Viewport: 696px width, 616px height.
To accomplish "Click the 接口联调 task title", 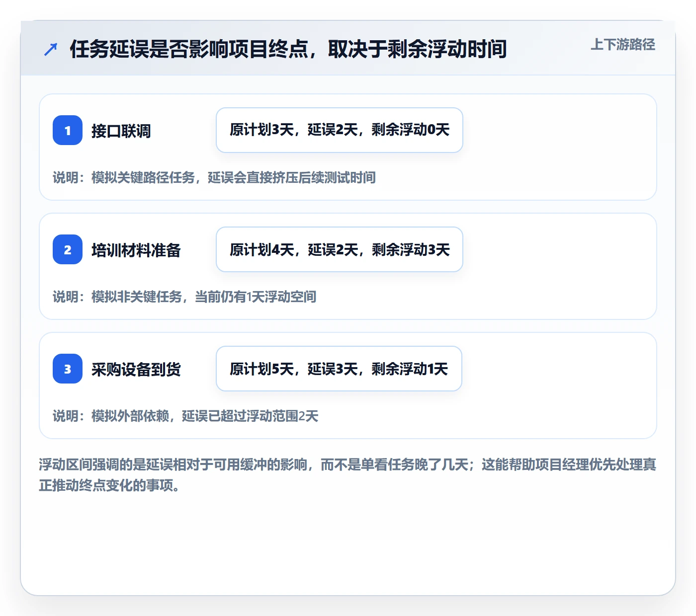I will pos(121,131).
